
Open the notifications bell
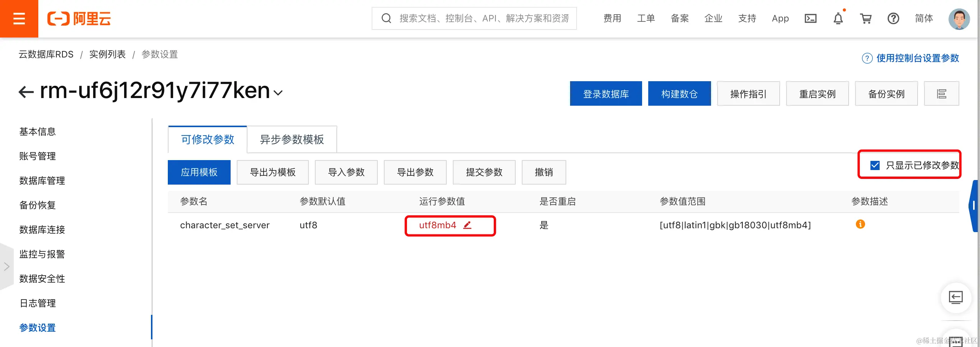[838, 18]
